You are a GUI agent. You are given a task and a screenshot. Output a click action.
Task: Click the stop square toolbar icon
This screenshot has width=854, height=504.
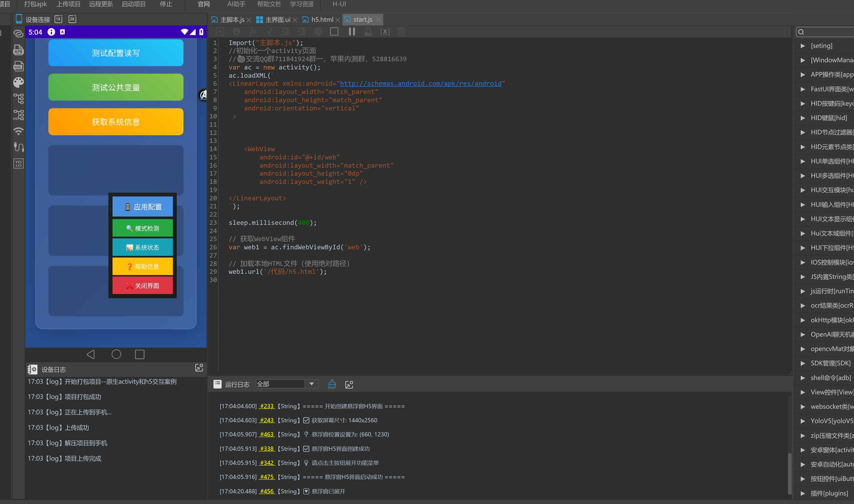click(x=334, y=32)
